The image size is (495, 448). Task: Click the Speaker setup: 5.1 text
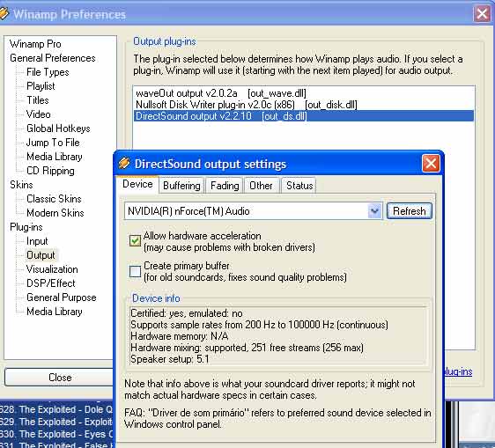tap(169, 359)
